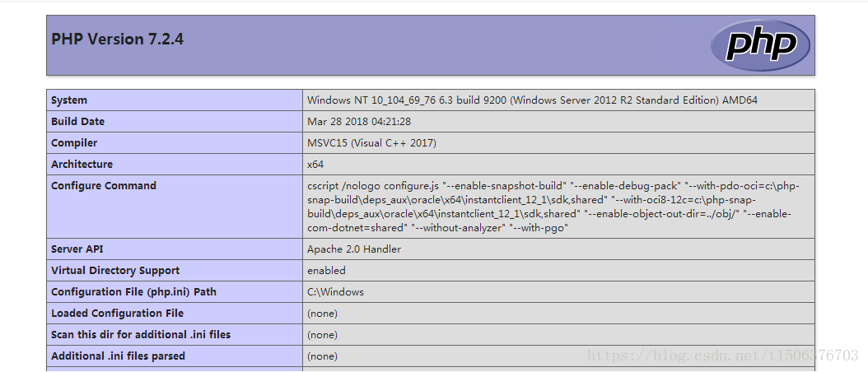Viewport: 868px width, 372px height.
Task: Click the "enabled" value cell
Action: click(x=558, y=271)
